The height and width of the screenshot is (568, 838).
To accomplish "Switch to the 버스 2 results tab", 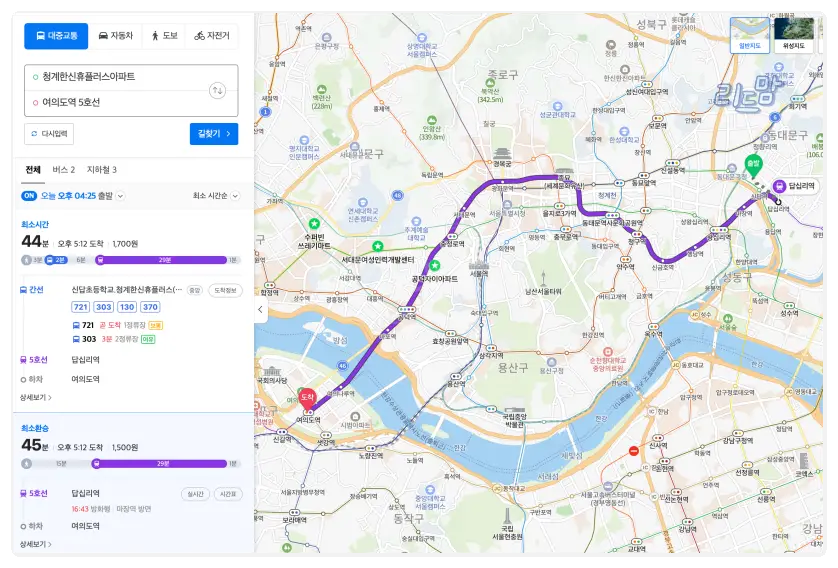I will [x=64, y=170].
